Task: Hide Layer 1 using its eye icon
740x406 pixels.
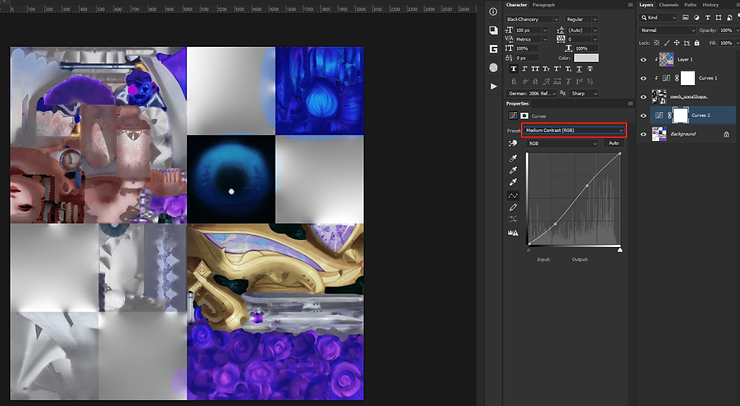Action: (643, 59)
